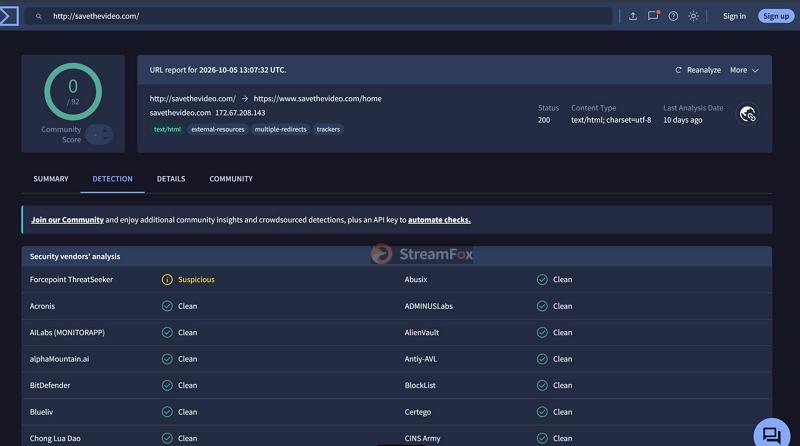Click the CINS Army vendor name
The image size is (800, 446).
pos(422,438)
